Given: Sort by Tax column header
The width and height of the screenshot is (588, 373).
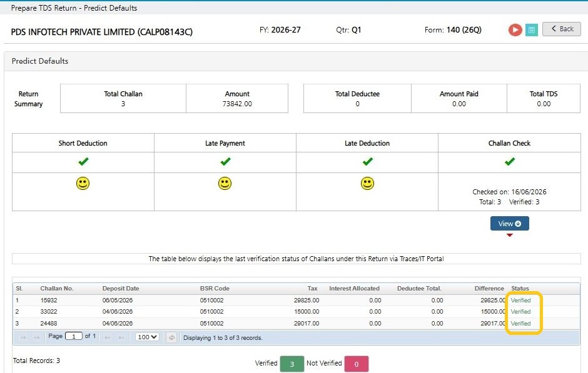Looking at the screenshot, I should (x=312, y=289).
